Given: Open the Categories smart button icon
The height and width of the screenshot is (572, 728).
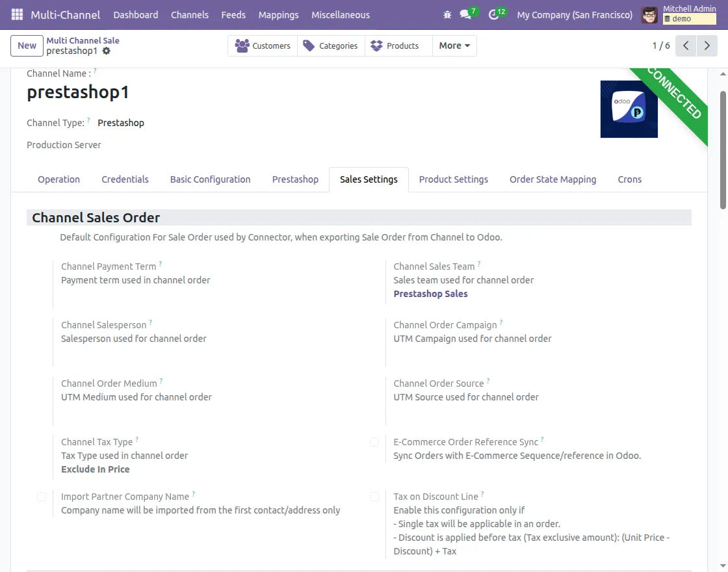Looking at the screenshot, I should coord(314,45).
